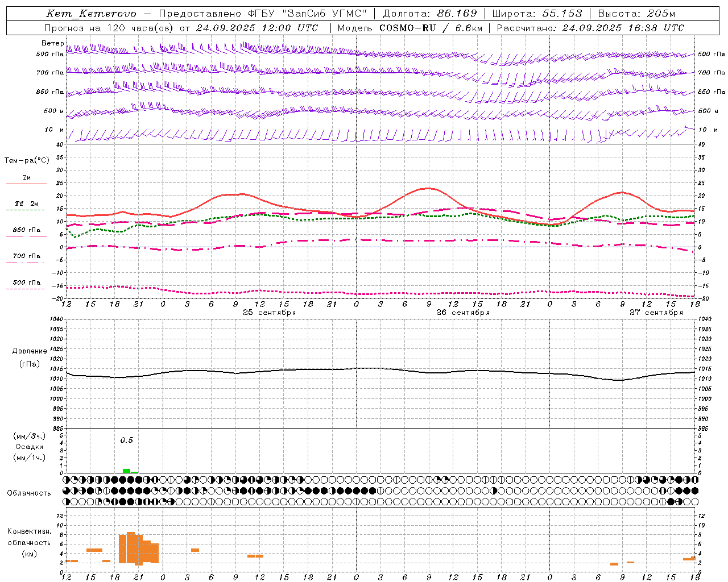Click the 'Высота: 205м' elevation text
Viewport: 728px width, 582px height.
pos(636,14)
